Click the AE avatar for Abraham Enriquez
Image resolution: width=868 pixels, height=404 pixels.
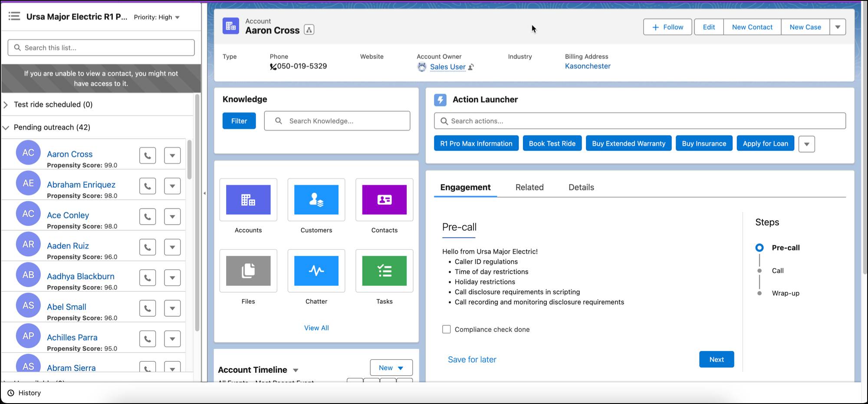[28, 183]
